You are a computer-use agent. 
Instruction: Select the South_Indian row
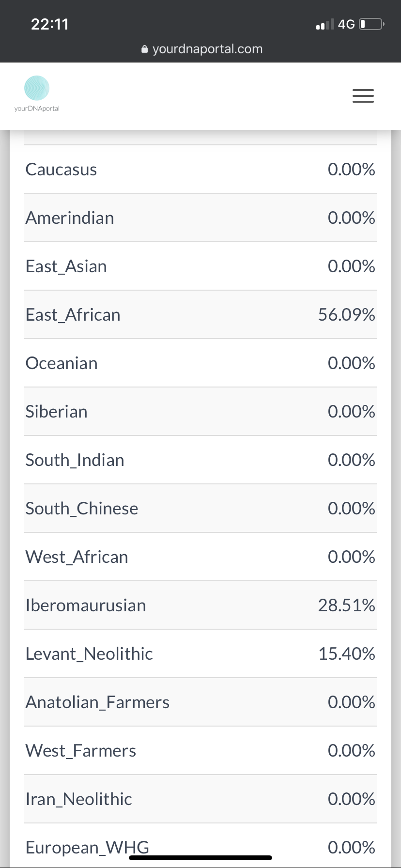(200, 460)
